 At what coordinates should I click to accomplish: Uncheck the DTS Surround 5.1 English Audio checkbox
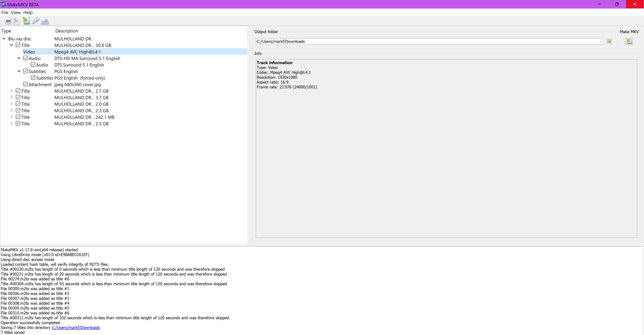(x=33, y=65)
